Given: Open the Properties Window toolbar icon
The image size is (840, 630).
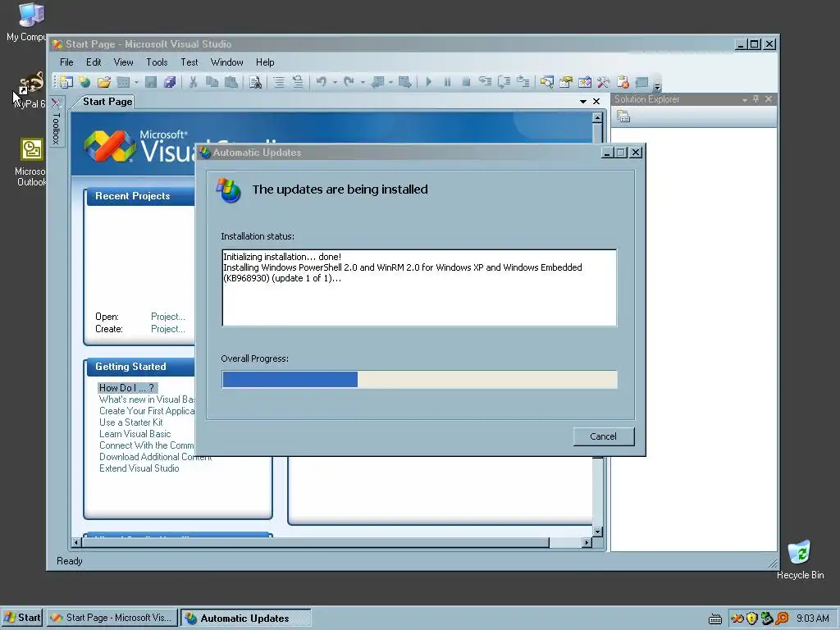Looking at the screenshot, I should [x=566, y=82].
